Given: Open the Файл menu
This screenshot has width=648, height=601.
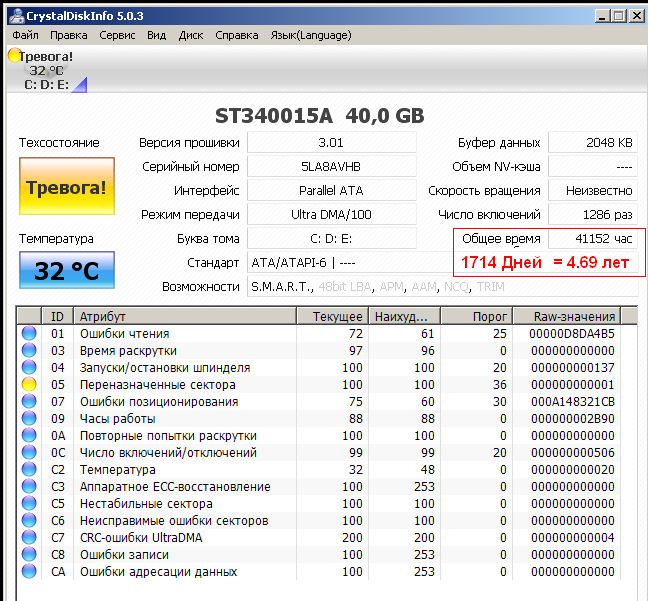Looking at the screenshot, I should pos(25,35).
